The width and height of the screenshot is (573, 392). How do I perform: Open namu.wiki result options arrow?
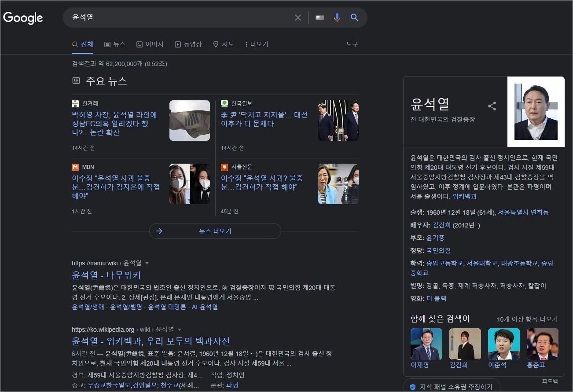[x=147, y=263]
